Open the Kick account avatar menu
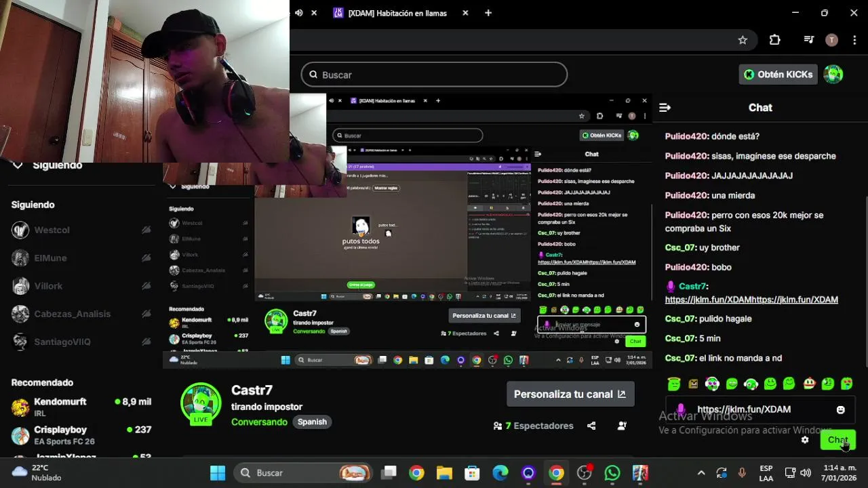Viewport: 868px width, 488px height. click(x=833, y=75)
